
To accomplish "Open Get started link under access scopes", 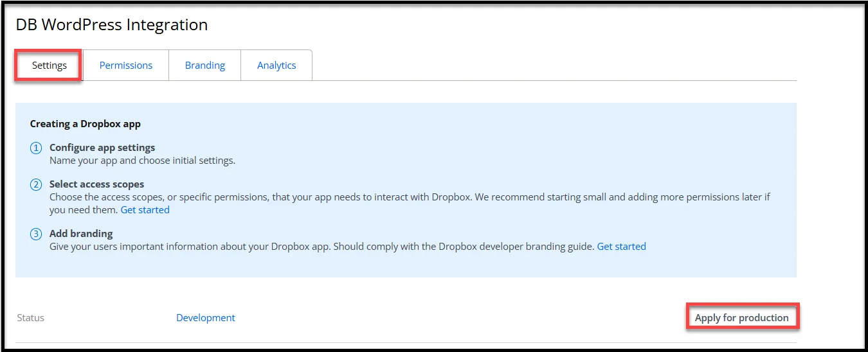I will [x=145, y=210].
